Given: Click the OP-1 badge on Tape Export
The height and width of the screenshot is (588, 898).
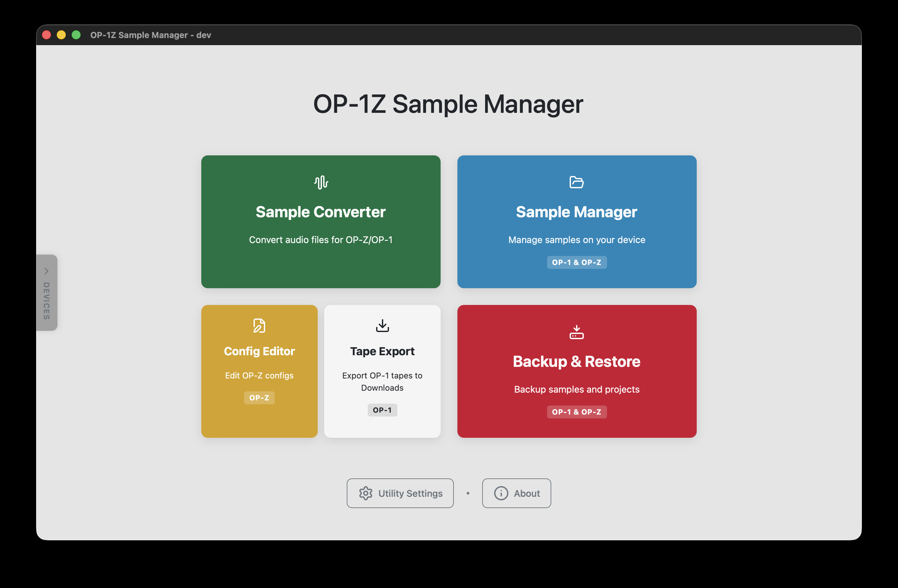Looking at the screenshot, I should pyautogui.click(x=382, y=410).
